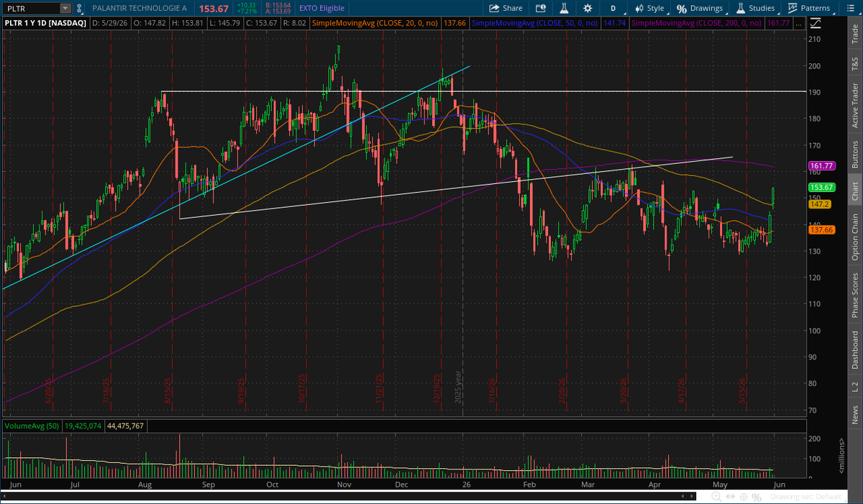Open the Patterns menu
863x504 pixels.
(809, 8)
